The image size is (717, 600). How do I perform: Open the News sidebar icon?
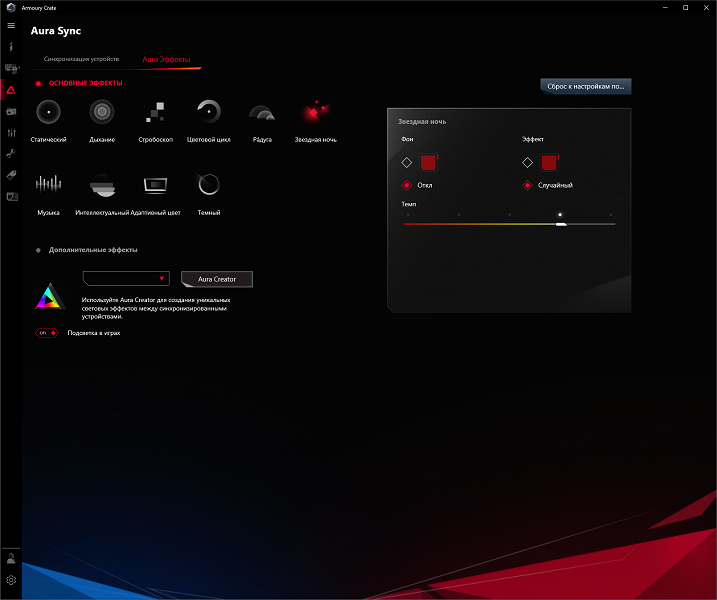(x=12, y=197)
